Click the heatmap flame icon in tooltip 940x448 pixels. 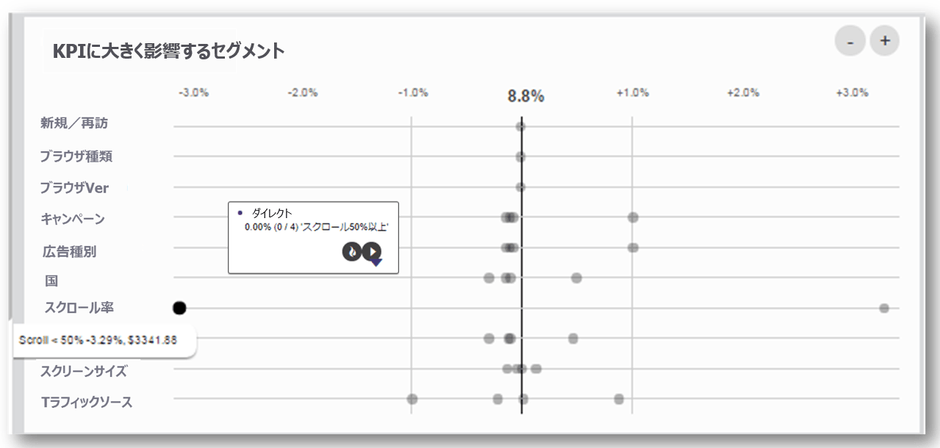(x=351, y=251)
